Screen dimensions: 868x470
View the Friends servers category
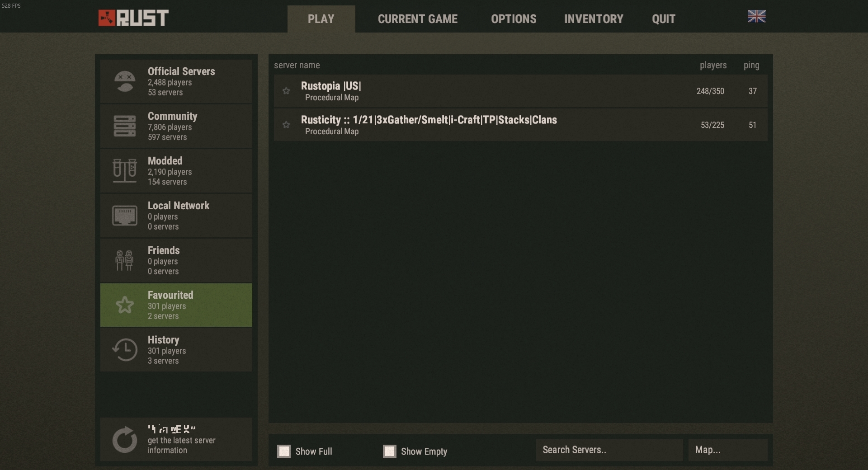point(176,260)
